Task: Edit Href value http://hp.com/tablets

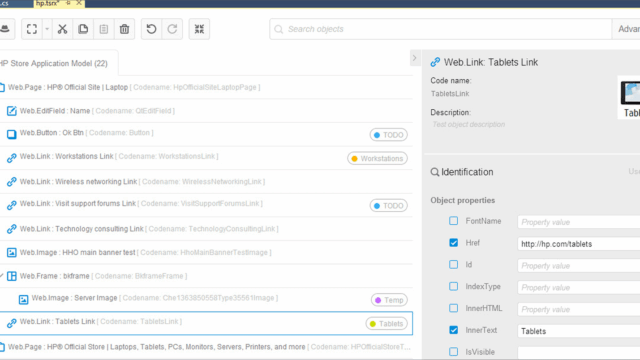Action: click(579, 244)
